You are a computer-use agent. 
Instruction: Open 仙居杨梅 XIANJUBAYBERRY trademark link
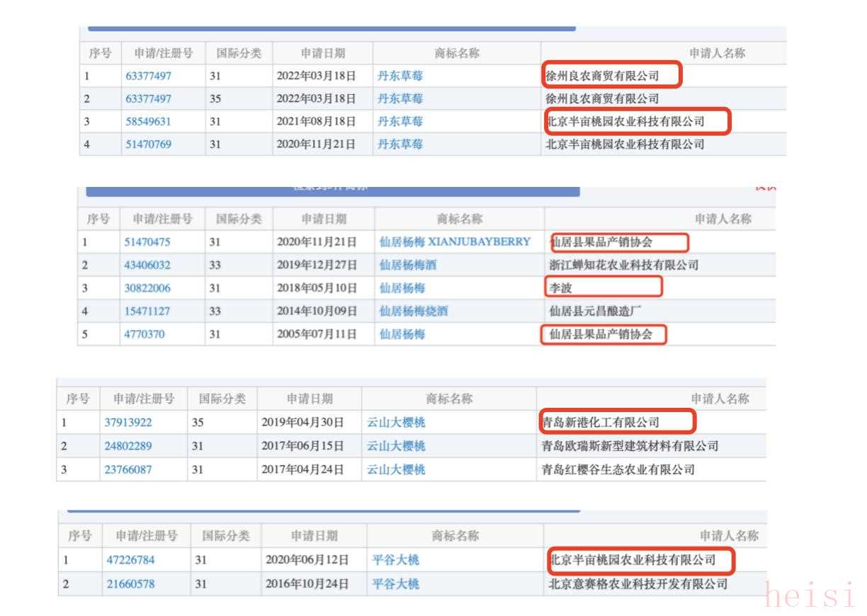pos(455,241)
